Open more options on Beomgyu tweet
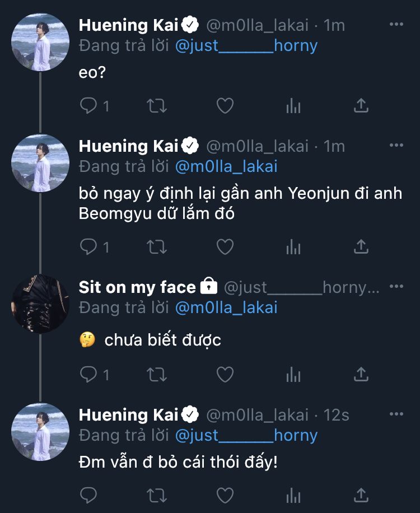The height and width of the screenshot is (513, 420). click(396, 146)
